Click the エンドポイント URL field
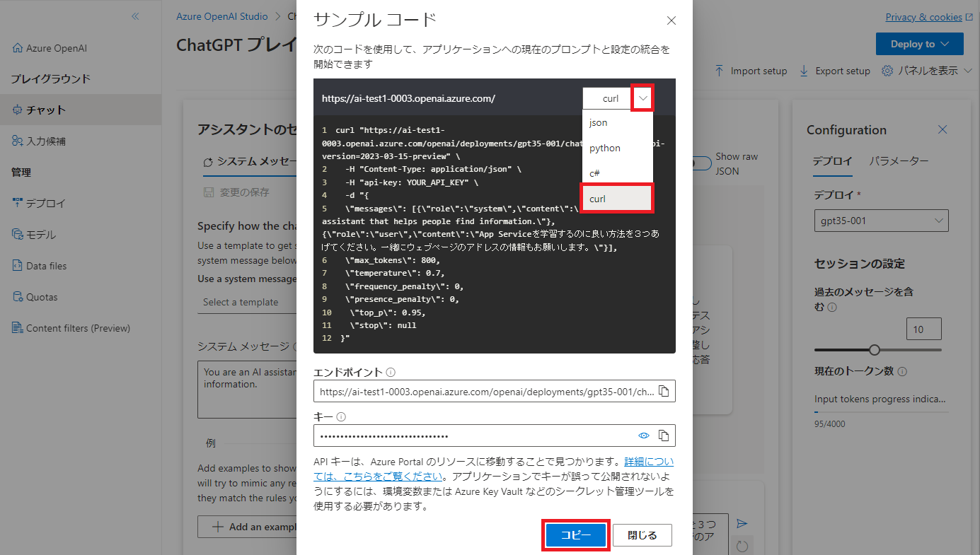The width and height of the screenshot is (980, 555). (x=495, y=391)
